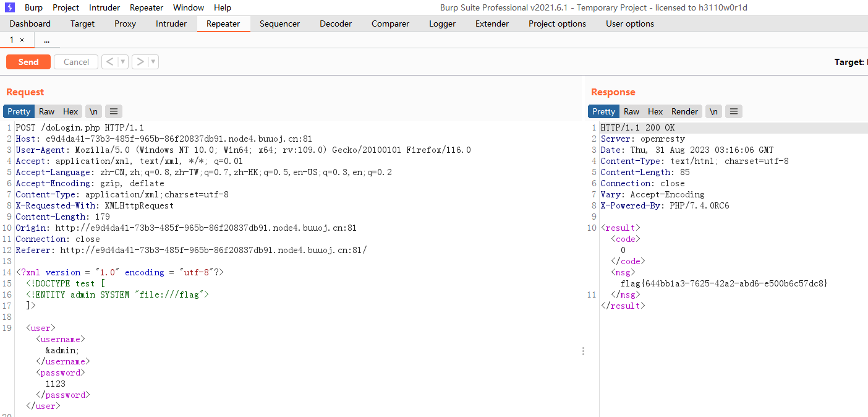Click the Server: openresty response header
Screen dimensions: 868x417
642,139
